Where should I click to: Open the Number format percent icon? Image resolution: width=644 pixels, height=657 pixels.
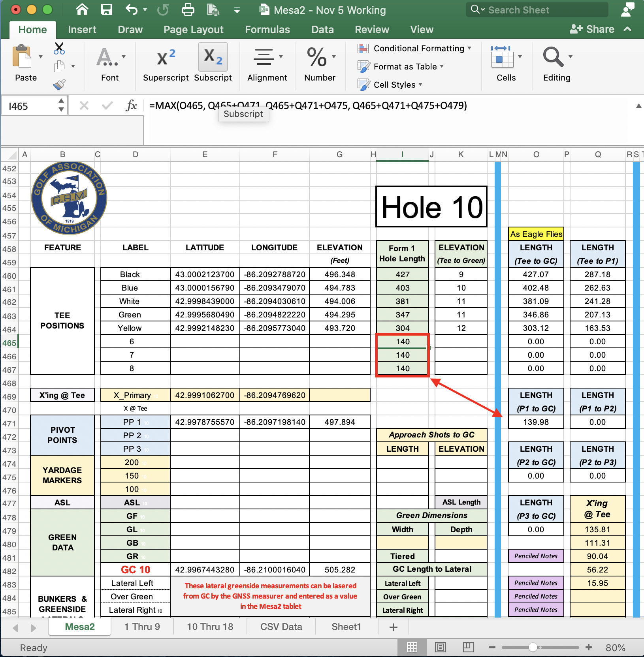coord(317,57)
